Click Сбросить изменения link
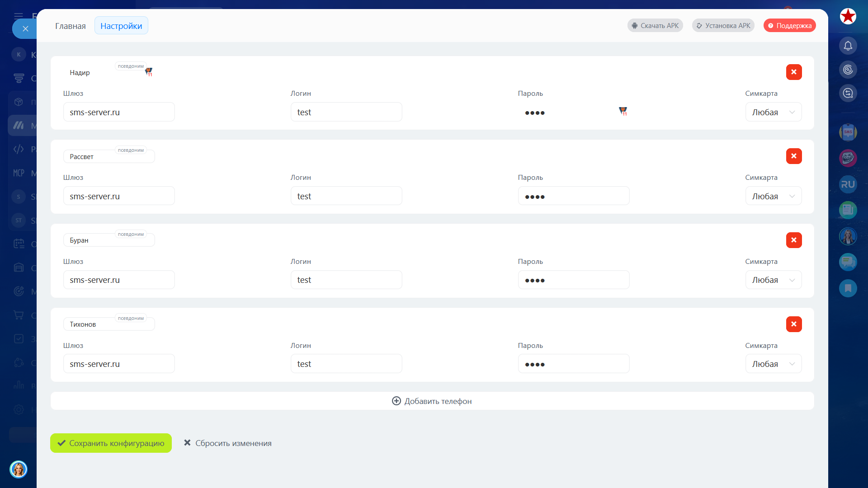 (x=227, y=443)
